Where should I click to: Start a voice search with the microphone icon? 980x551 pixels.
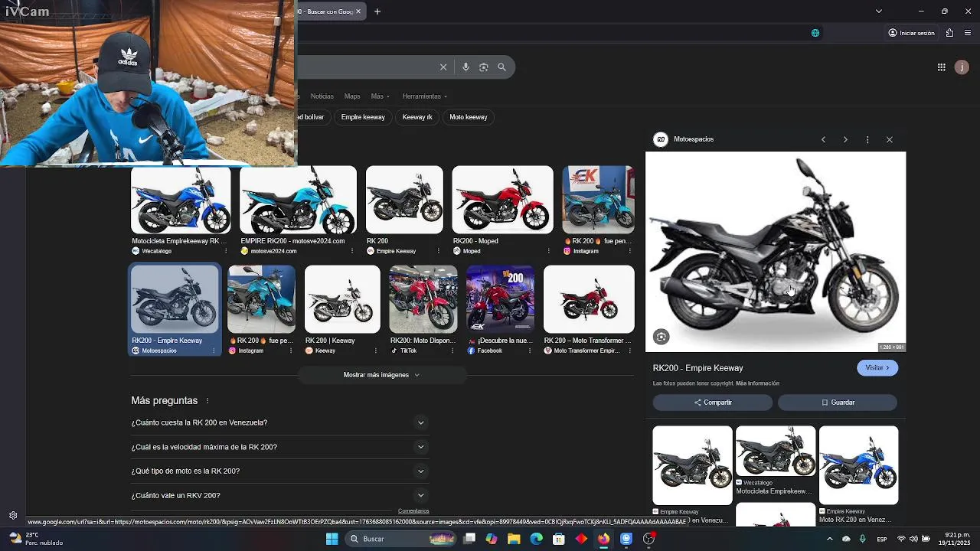coord(465,67)
